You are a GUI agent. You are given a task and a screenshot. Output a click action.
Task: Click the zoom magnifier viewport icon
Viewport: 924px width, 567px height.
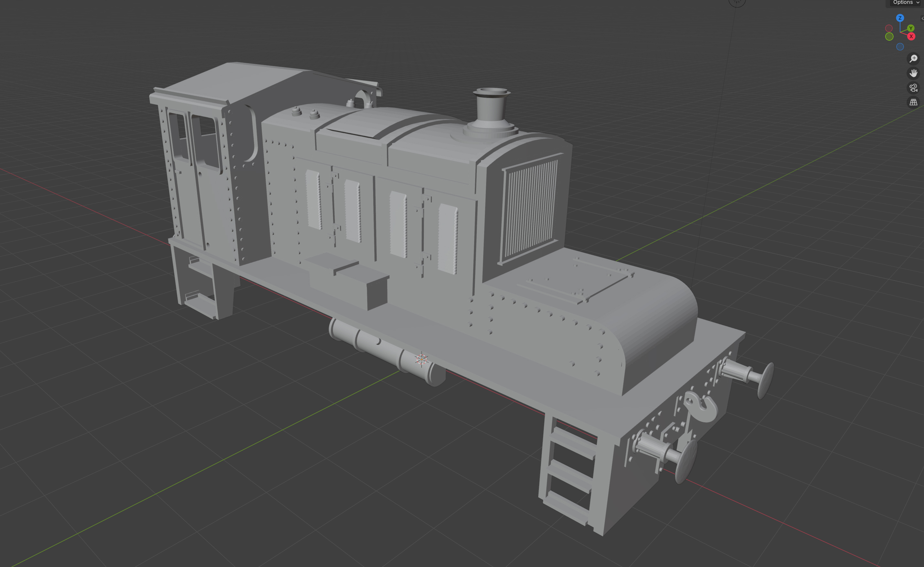pyautogui.click(x=913, y=58)
